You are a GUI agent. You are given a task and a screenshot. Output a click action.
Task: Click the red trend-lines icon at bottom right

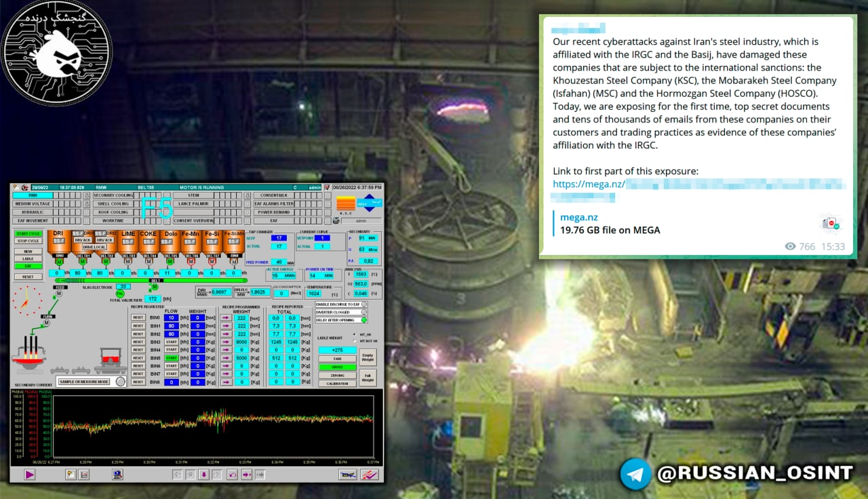click(x=370, y=475)
